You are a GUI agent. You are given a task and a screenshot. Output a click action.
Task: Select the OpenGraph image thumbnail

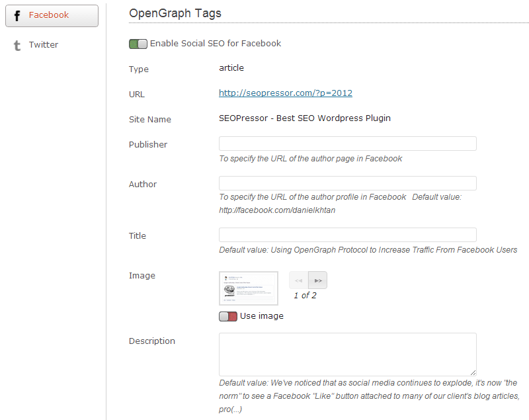pyautogui.click(x=249, y=288)
